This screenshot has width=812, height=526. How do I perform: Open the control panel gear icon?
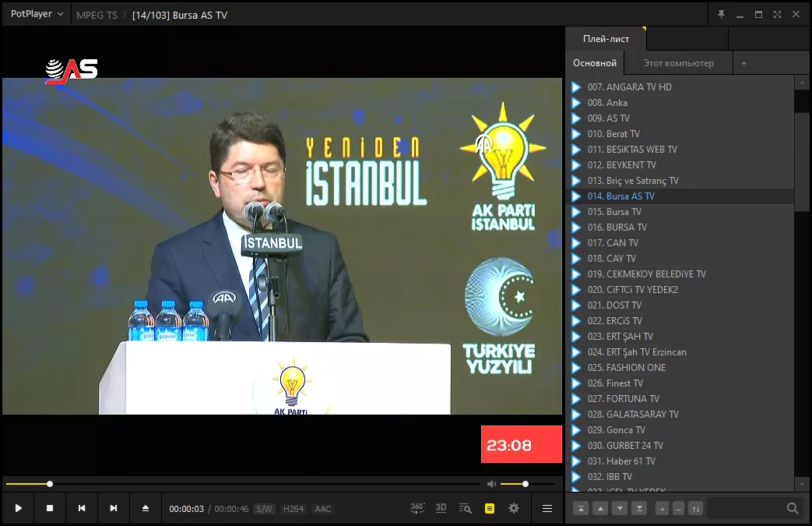[514, 508]
